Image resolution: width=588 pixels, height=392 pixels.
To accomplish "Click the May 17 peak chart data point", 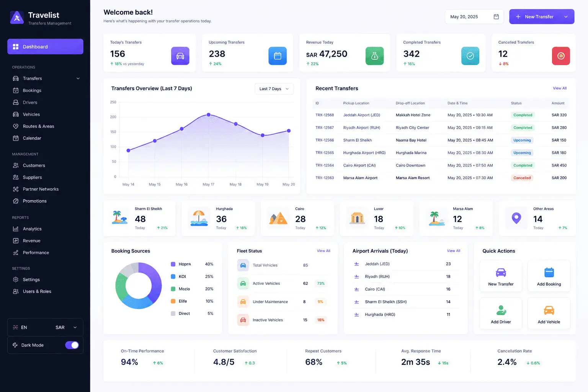I will coord(209,115).
